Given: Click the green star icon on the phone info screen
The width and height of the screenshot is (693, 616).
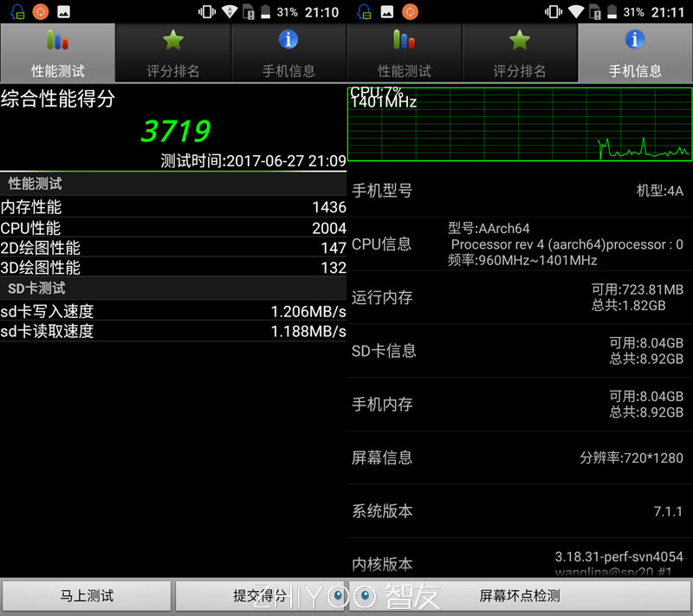Looking at the screenshot, I should click(520, 40).
